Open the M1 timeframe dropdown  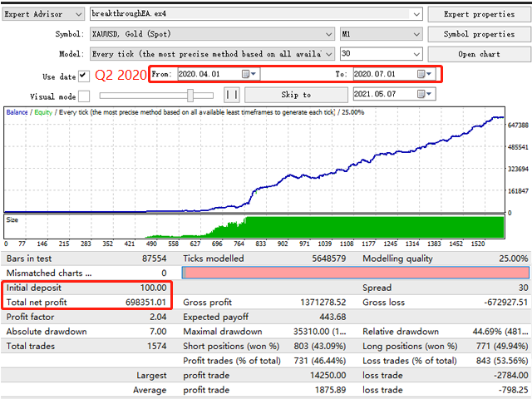coord(416,34)
